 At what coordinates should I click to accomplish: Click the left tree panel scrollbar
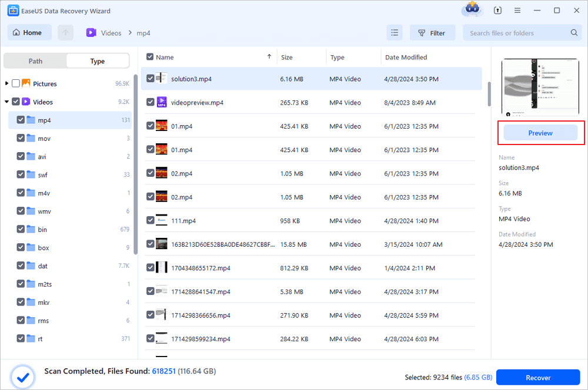coord(135,165)
